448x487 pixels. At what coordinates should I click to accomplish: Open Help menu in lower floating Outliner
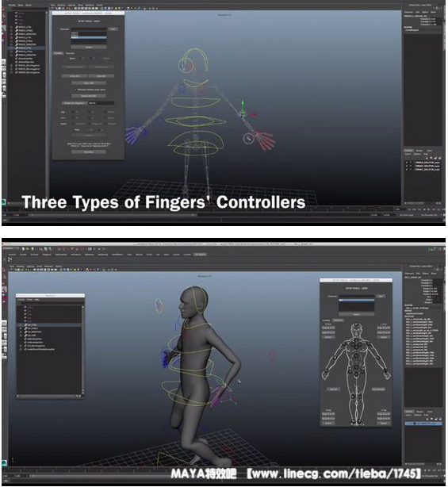coord(36,300)
